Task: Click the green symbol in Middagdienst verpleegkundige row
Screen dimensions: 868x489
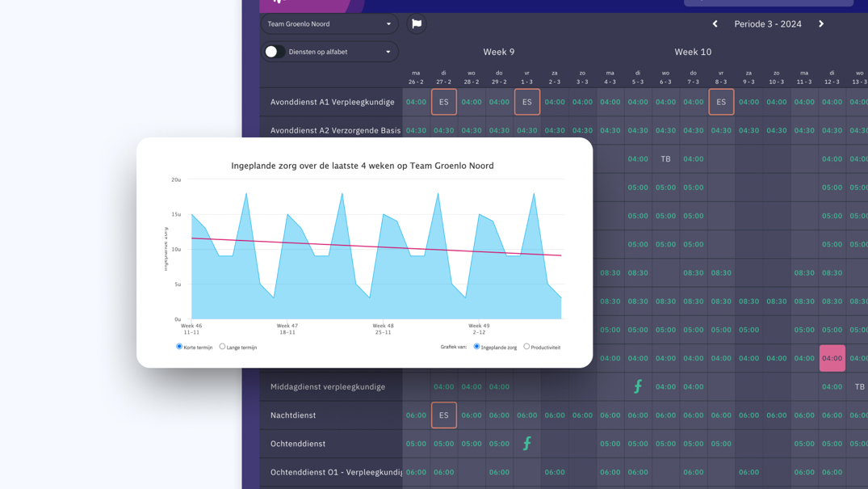Action: tap(638, 387)
